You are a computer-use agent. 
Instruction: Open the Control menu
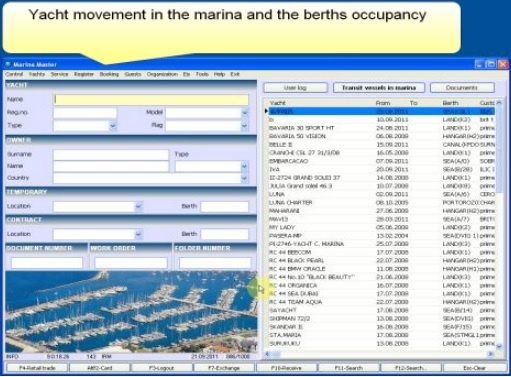[x=14, y=74]
